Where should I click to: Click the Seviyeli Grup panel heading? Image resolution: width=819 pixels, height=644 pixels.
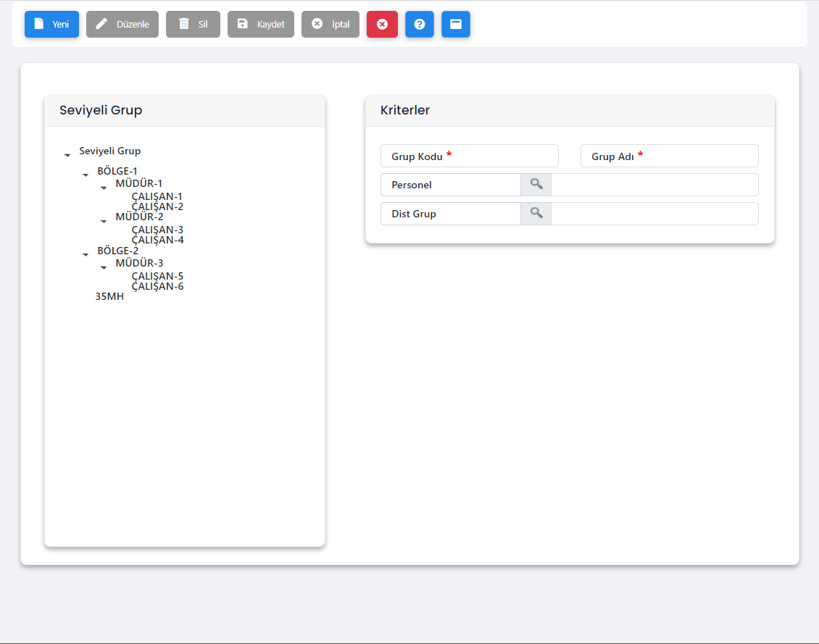[x=101, y=110]
